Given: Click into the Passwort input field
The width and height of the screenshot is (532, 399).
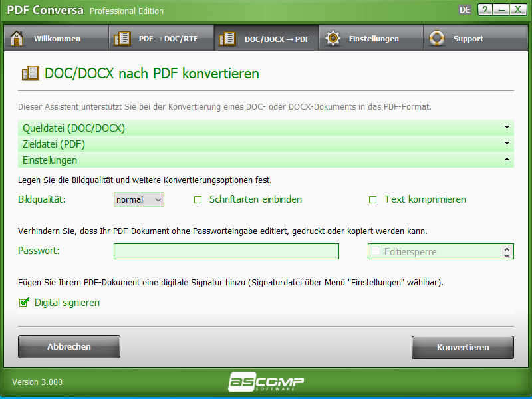Looking at the screenshot, I should point(226,251).
